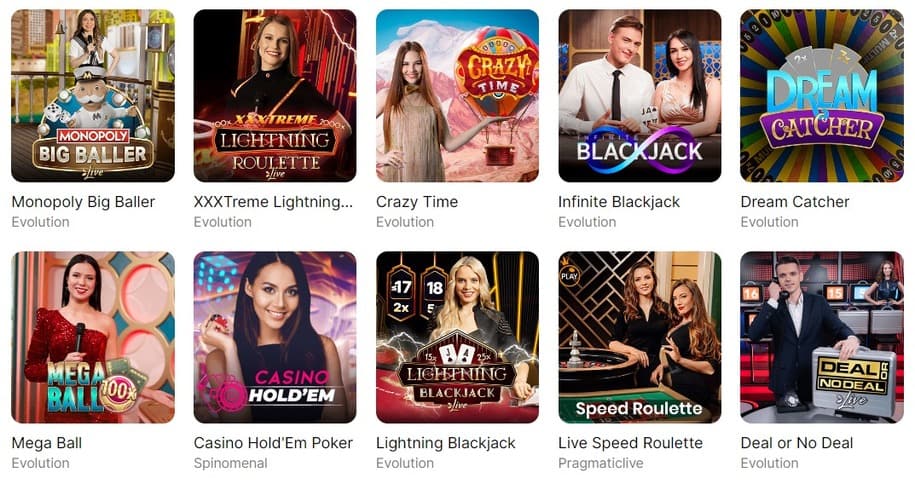Click the Play badge on Speed Roulette
915x484 pixels.
570,274
